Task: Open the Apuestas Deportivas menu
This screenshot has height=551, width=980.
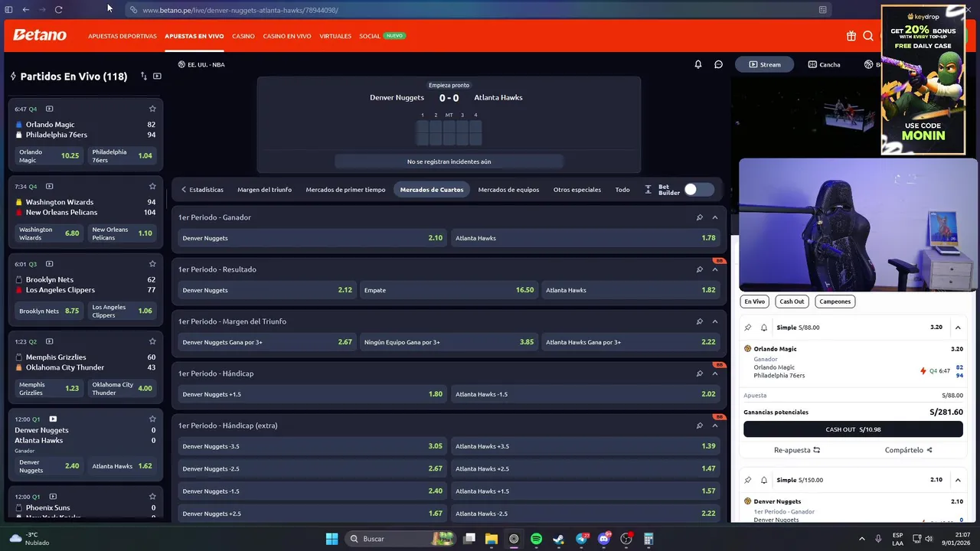Action: click(x=122, y=36)
